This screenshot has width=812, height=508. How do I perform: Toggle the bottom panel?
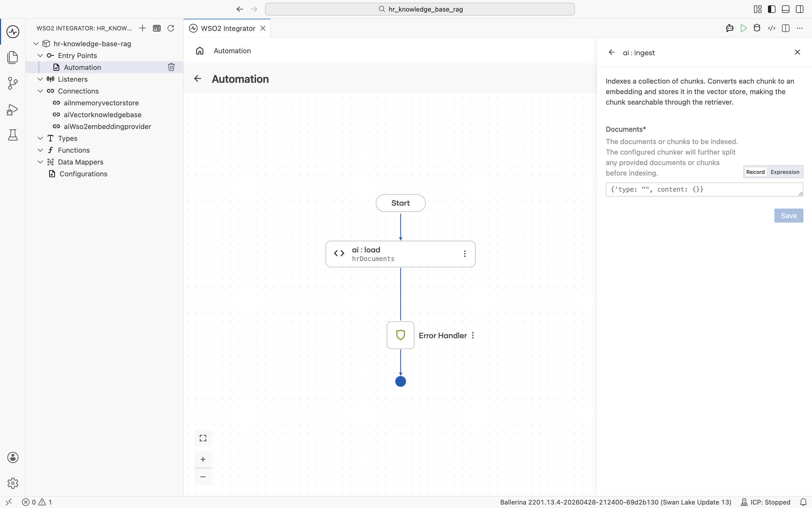785,9
